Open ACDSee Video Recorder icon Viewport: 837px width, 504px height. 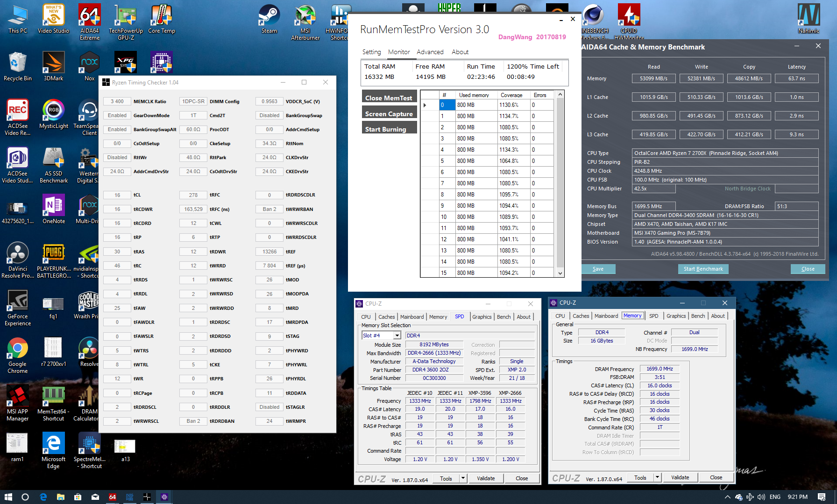point(18,118)
